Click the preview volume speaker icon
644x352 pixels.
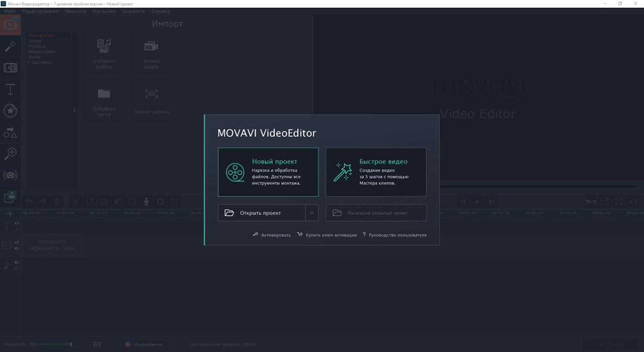(633, 202)
